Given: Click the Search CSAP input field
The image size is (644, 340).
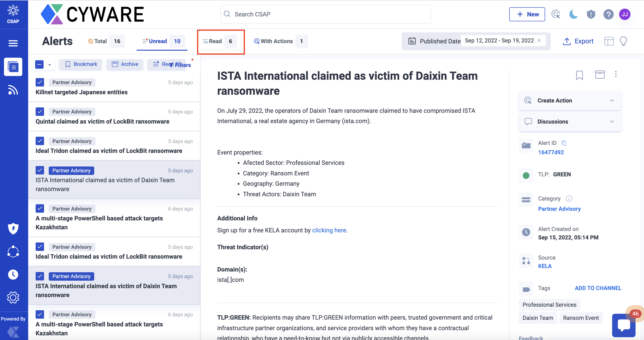Looking at the screenshot, I should (x=325, y=14).
